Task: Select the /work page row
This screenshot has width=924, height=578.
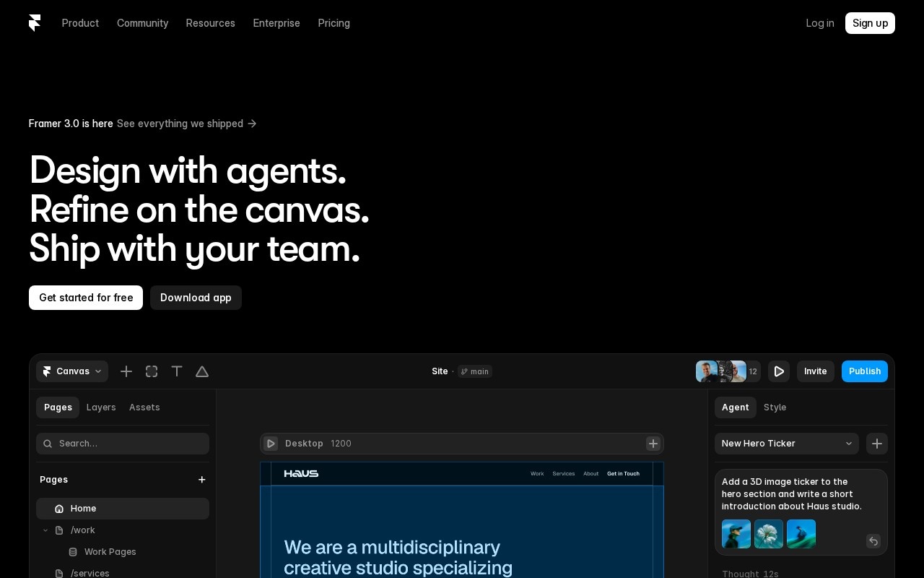Action: click(x=123, y=530)
